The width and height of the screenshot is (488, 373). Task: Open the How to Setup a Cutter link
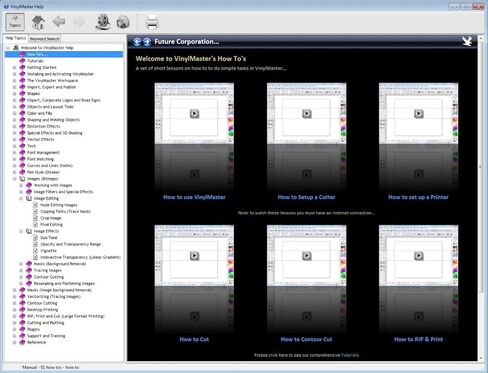(x=307, y=197)
